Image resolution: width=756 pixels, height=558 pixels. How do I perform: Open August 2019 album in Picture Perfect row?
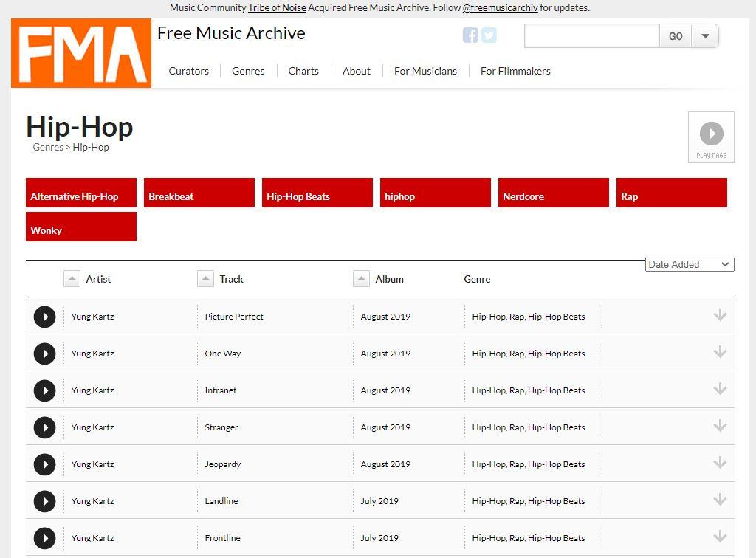(x=385, y=317)
